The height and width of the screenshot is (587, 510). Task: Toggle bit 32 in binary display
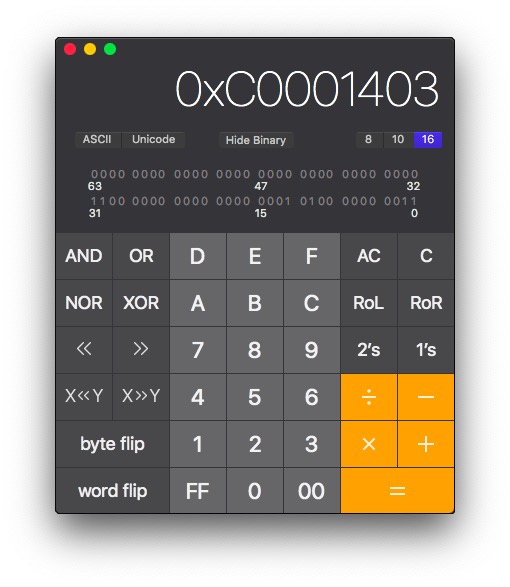[414, 174]
